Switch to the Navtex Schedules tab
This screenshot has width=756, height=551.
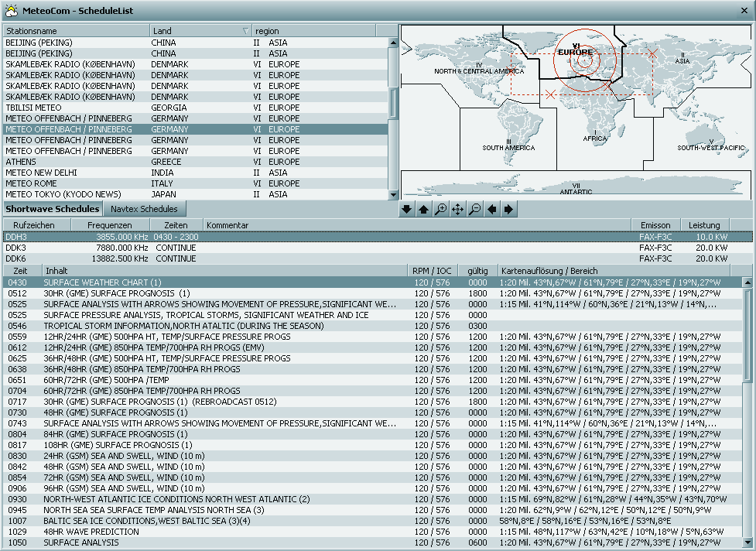[145, 209]
